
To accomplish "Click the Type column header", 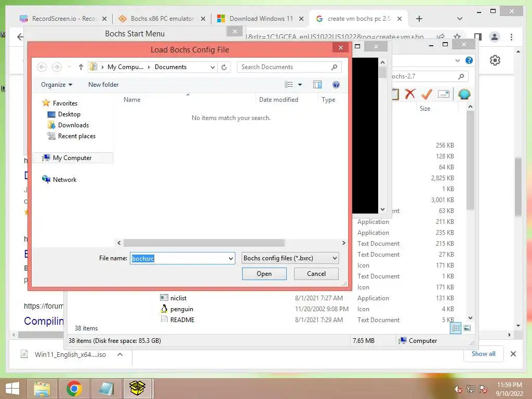I will [328, 99].
